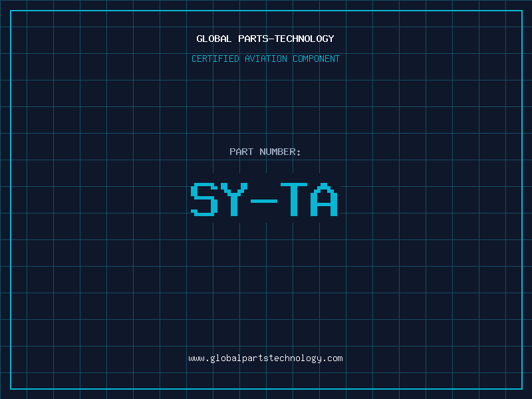This screenshot has width=532, height=399.
Task: Click the PART NUMBER: label
Action: pos(265,152)
